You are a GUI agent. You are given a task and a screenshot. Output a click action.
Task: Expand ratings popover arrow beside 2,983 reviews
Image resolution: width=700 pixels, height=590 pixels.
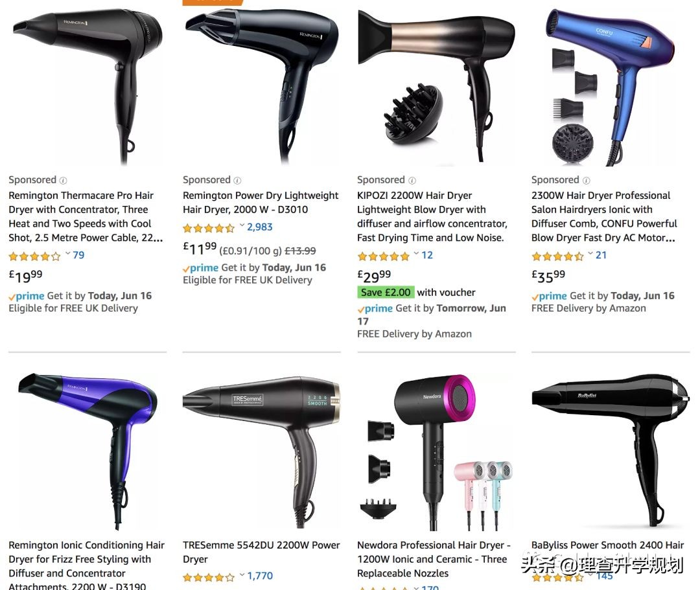(x=242, y=225)
